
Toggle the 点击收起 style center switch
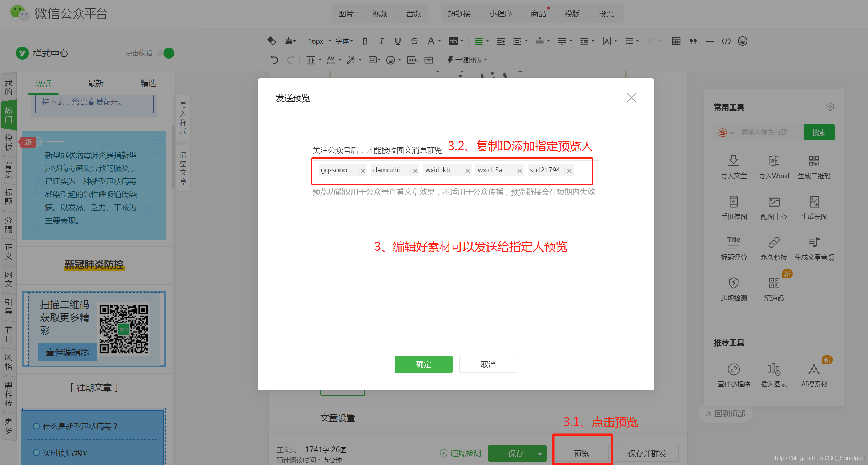(x=166, y=53)
